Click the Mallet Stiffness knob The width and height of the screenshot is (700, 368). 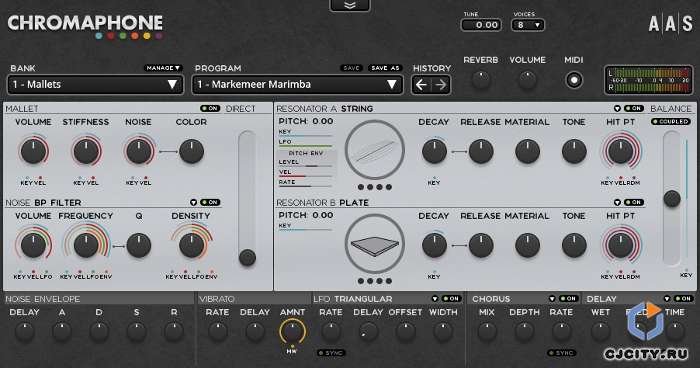coord(86,151)
